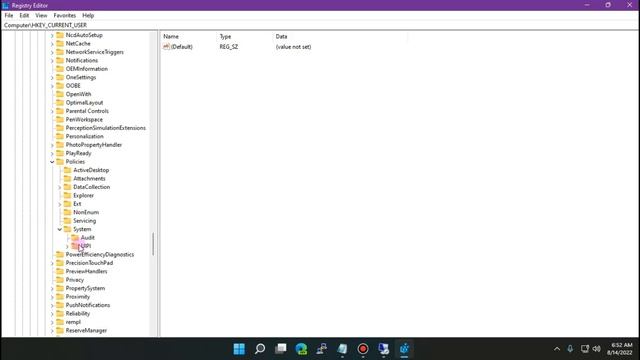Select the ReserveManager key

86,330
